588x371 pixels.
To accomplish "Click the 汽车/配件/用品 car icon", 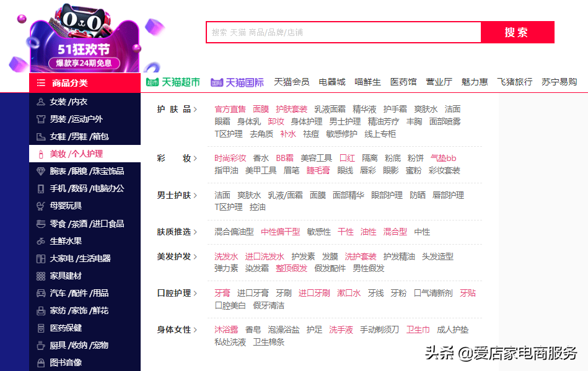I will pos(40,294).
